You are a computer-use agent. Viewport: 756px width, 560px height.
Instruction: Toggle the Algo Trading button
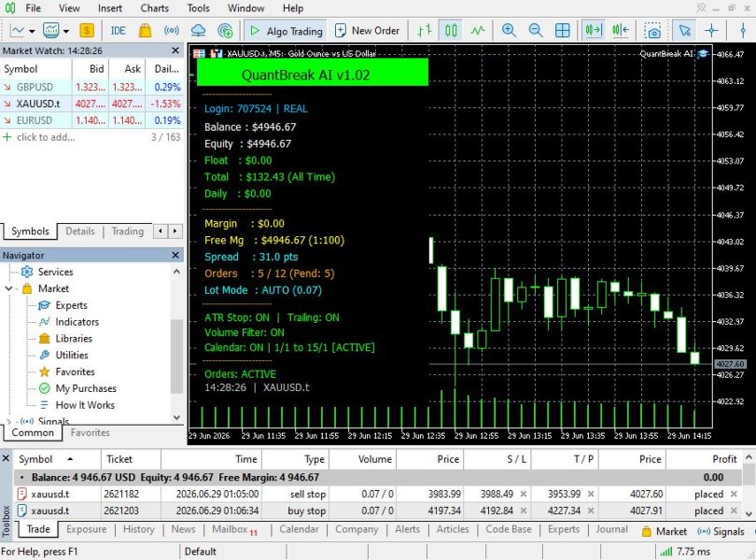(286, 31)
